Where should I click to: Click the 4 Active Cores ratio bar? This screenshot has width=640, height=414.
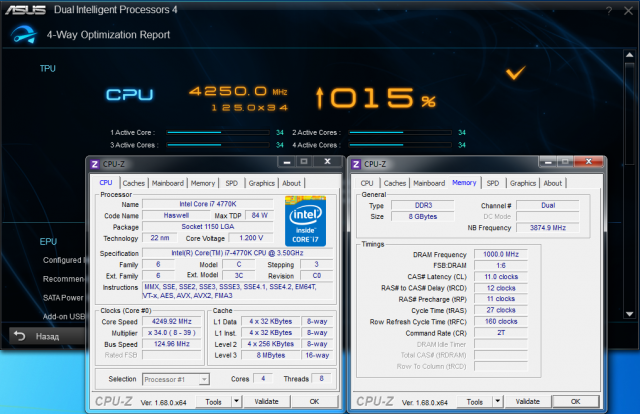tap(400, 145)
